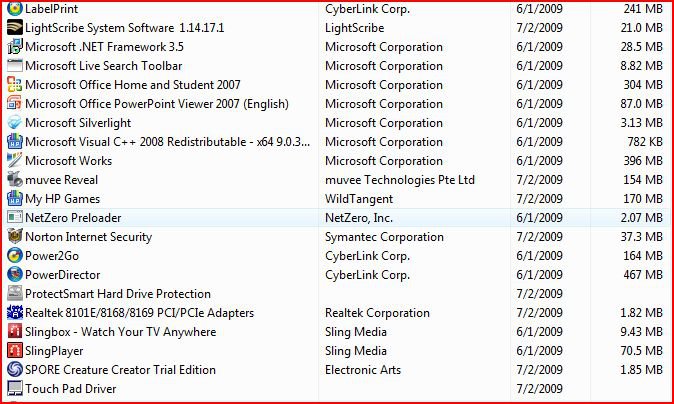The height and width of the screenshot is (404, 674).
Task: Click the PowerDirector icon
Action: 15,275
